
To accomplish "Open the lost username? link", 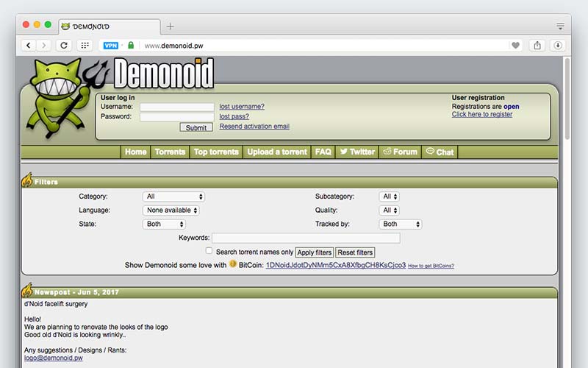I will pos(242,107).
